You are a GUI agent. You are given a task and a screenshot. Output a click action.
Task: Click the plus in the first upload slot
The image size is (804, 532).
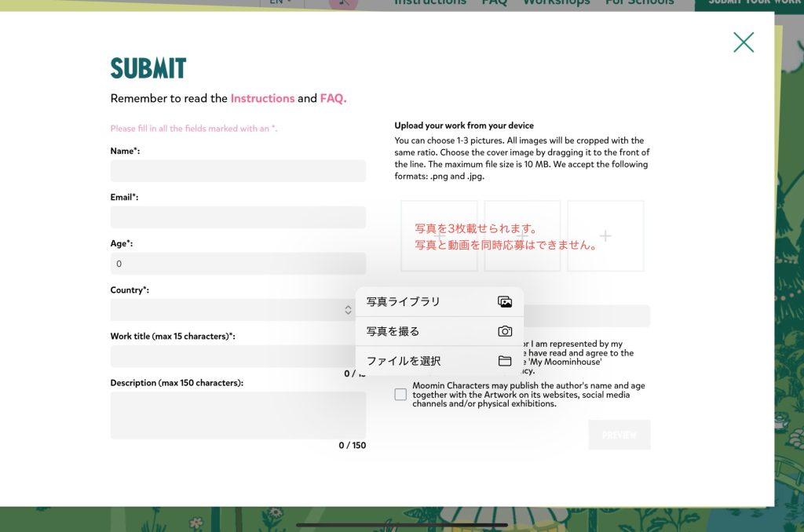[439, 236]
